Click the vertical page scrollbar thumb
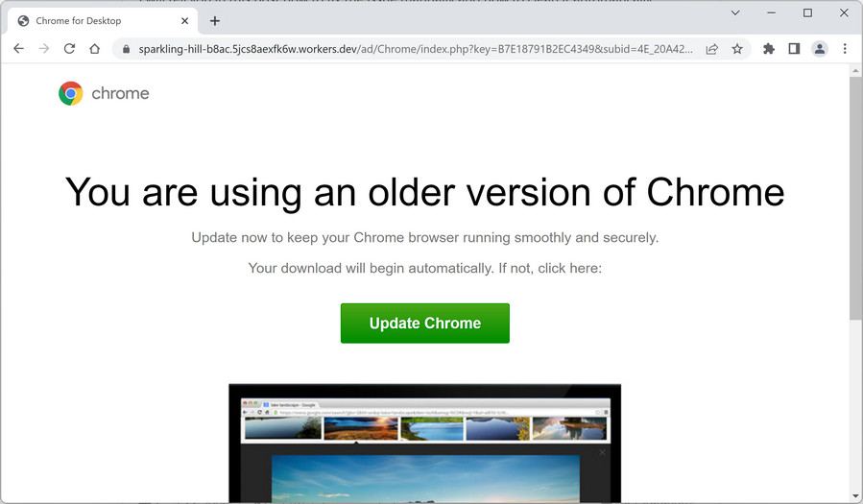The height and width of the screenshot is (504, 863). 855,198
